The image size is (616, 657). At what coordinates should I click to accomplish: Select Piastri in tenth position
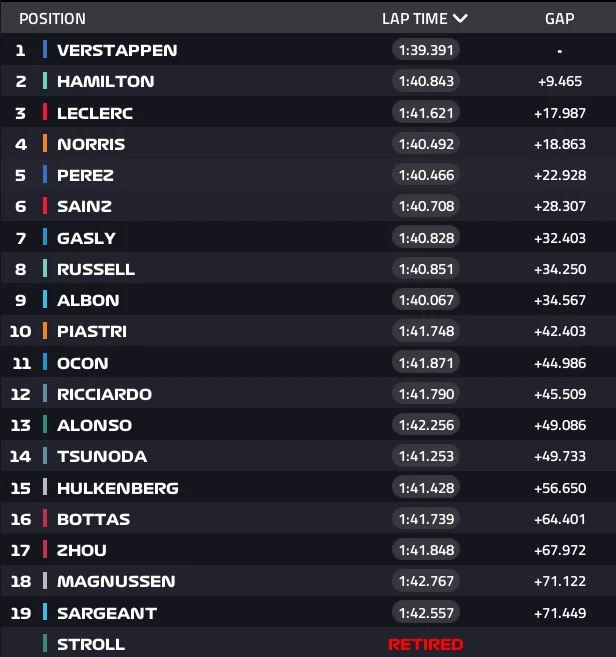click(x=92, y=331)
